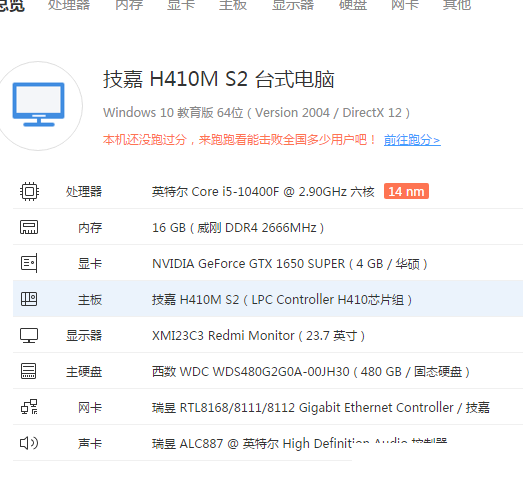Select the 主板 row label
This screenshot has height=477, width=523.
(x=90, y=300)
